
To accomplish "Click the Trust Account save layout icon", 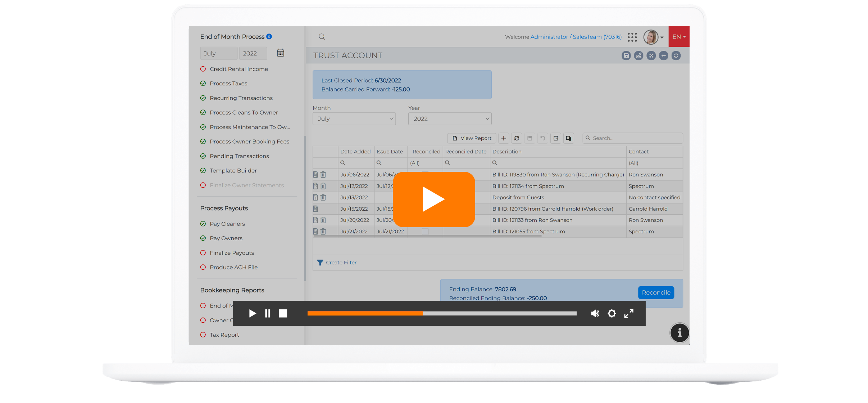I will [x=626, y=55].
